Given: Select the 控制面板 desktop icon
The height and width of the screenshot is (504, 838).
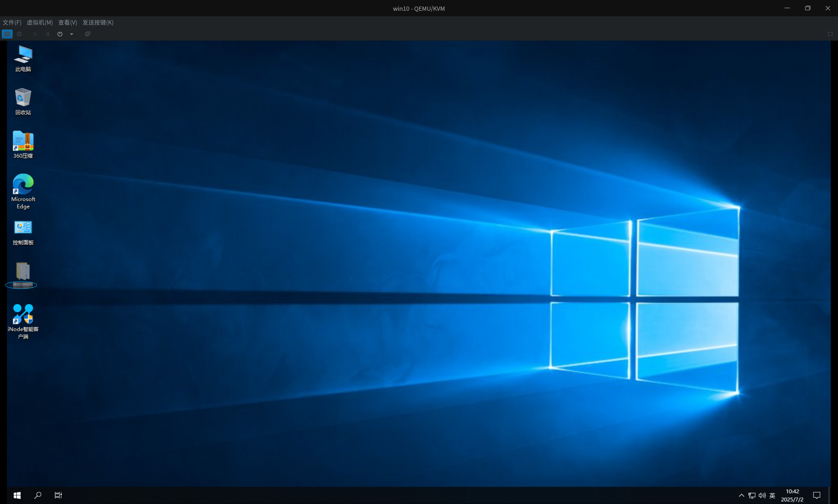Looking at the screenshot, I should [x=23, y=233].
